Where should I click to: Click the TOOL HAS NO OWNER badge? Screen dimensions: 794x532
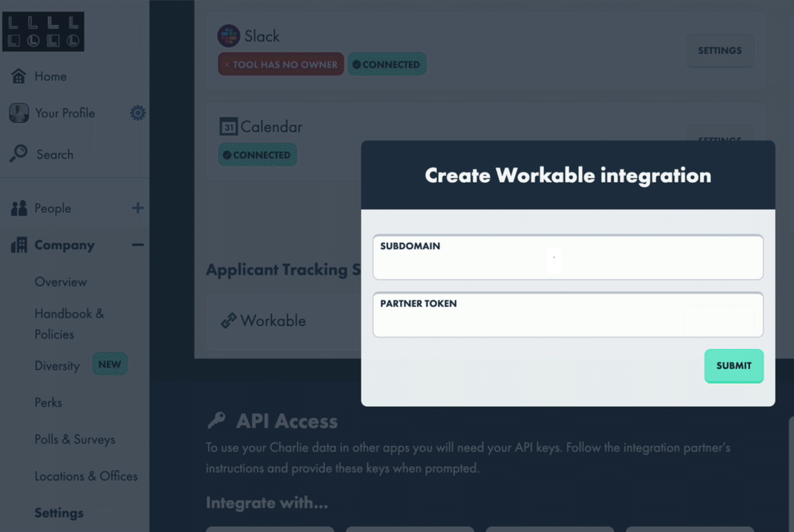(x=281, y=64)
